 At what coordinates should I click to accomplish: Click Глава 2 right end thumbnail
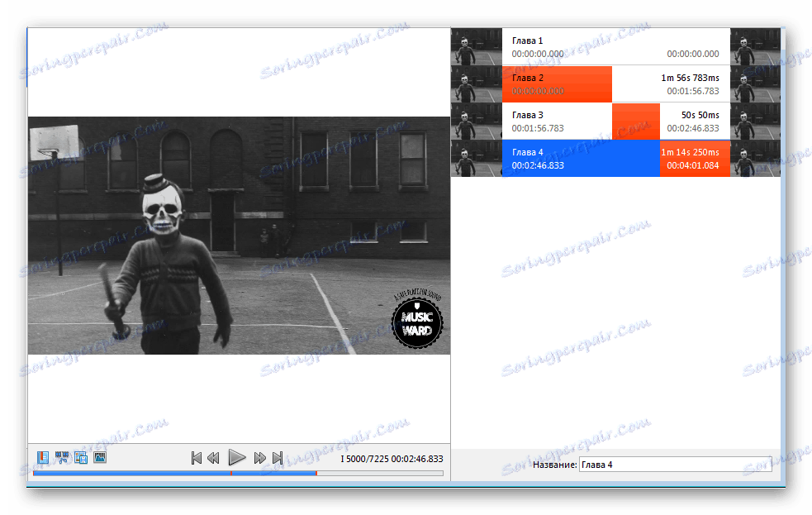(x=755, y=84)
